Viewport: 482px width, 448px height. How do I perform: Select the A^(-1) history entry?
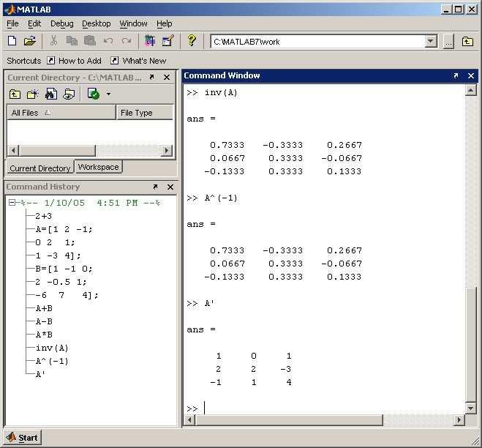coord(52,361)
